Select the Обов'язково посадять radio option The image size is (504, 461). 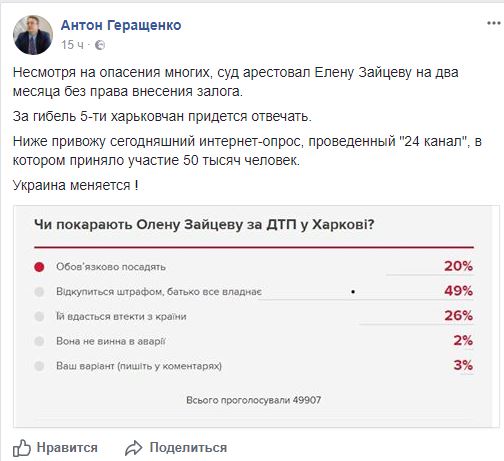point(39,267)
